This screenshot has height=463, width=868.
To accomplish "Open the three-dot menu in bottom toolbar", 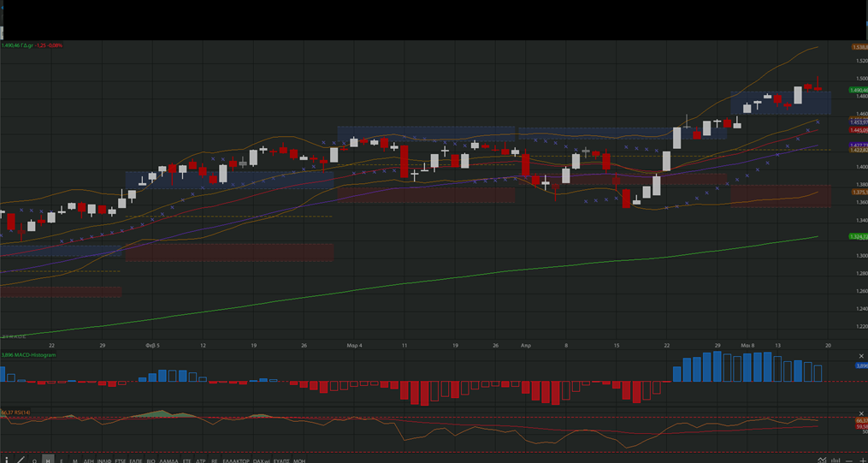I will (7, 460).
